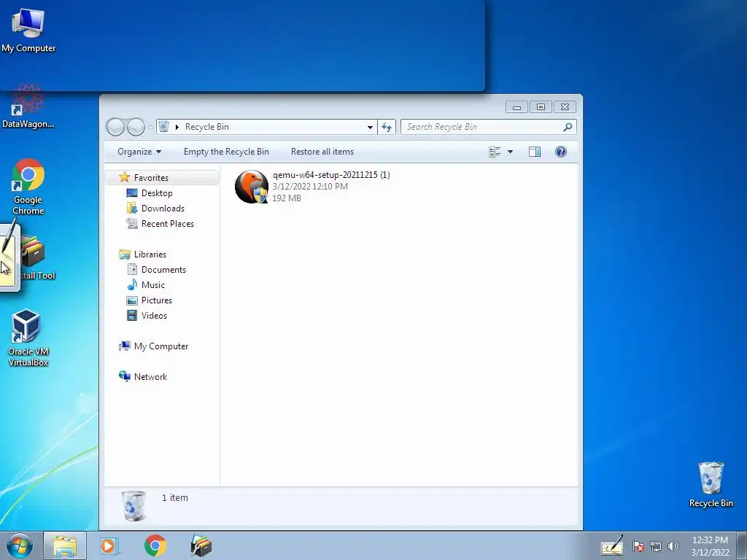The height and width of the screenshot is (560, 747).
Task: Open DataWagon desktop shortcut
Action: (x=28, y=106)
